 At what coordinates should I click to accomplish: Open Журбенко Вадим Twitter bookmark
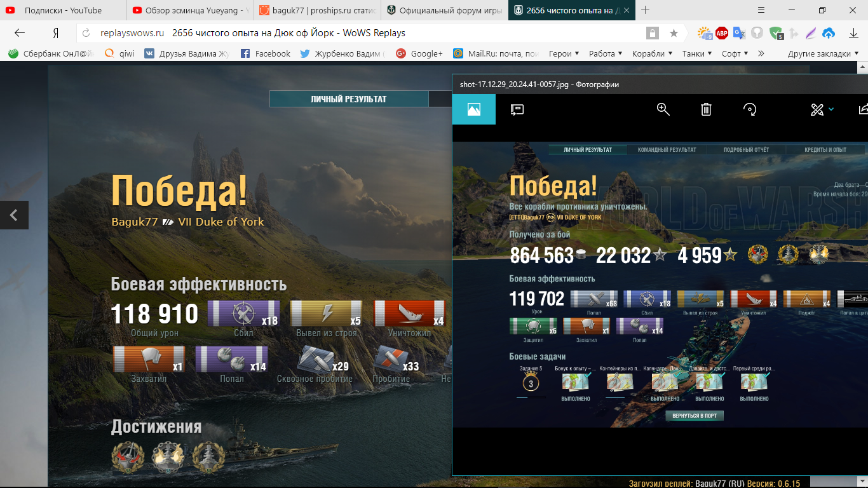pos(342,54)
